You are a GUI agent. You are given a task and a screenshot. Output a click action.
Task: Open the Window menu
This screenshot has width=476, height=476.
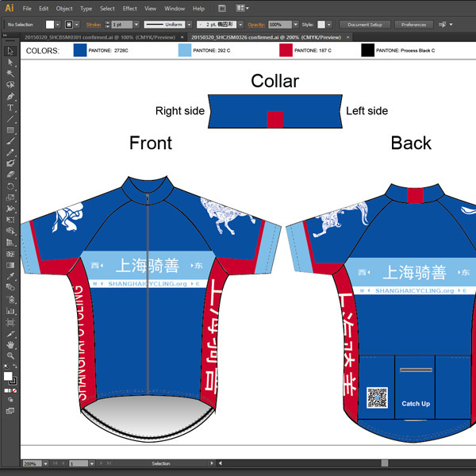[175, 9]
